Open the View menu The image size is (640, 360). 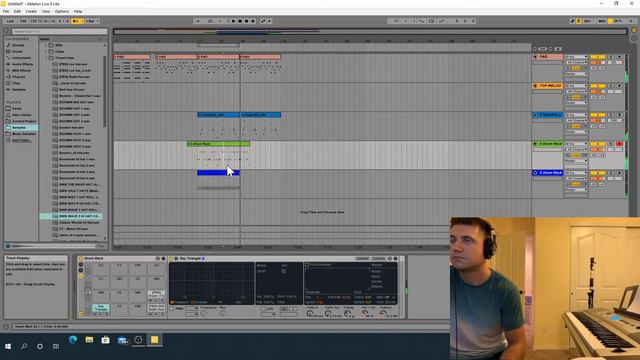[x=46, y=11]
